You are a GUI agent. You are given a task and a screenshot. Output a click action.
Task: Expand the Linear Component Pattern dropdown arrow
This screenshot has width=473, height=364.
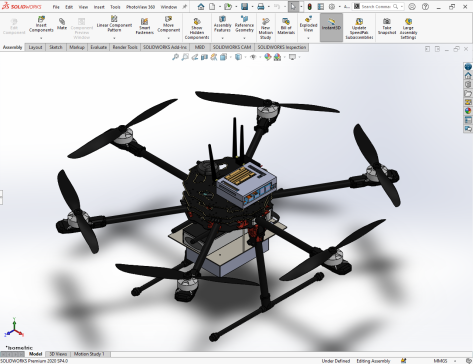pos(114,38)
